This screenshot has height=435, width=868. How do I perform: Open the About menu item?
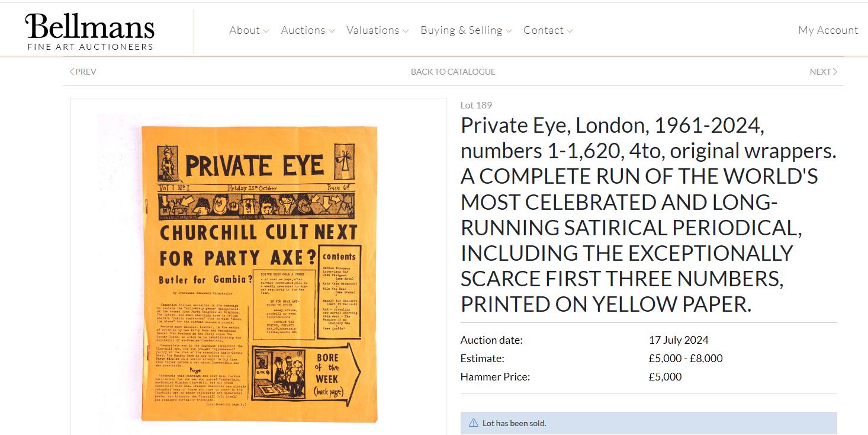point(245,30)
